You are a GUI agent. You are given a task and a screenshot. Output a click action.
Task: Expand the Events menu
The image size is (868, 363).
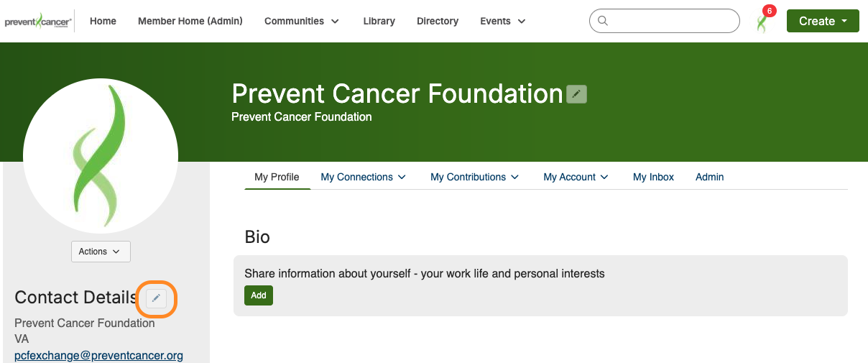pyautogui.click(x=503, y=22)
